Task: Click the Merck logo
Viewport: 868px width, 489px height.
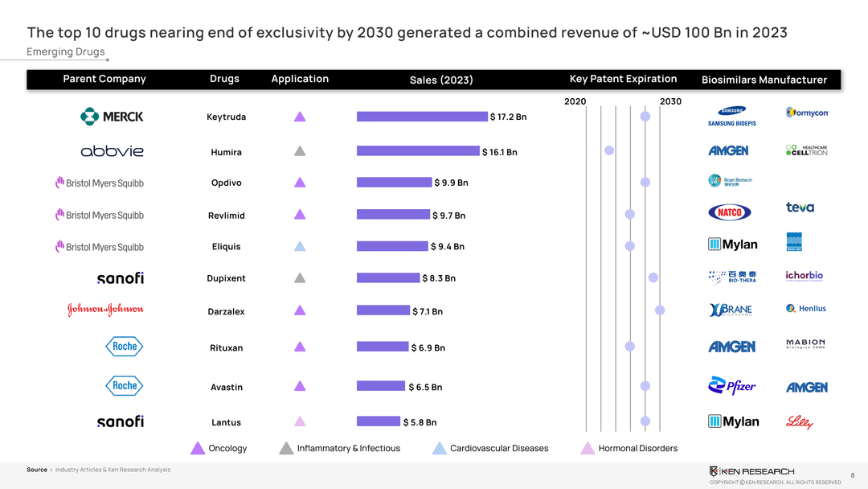Action: coord(112,117)
